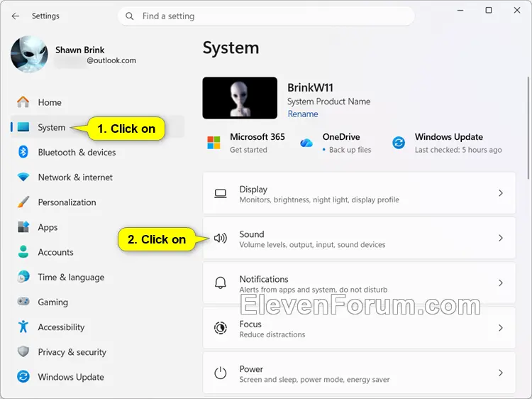Click the Windows Update icon in sidebar
This screenshot has height=399, width=532.
click(23, 376)
